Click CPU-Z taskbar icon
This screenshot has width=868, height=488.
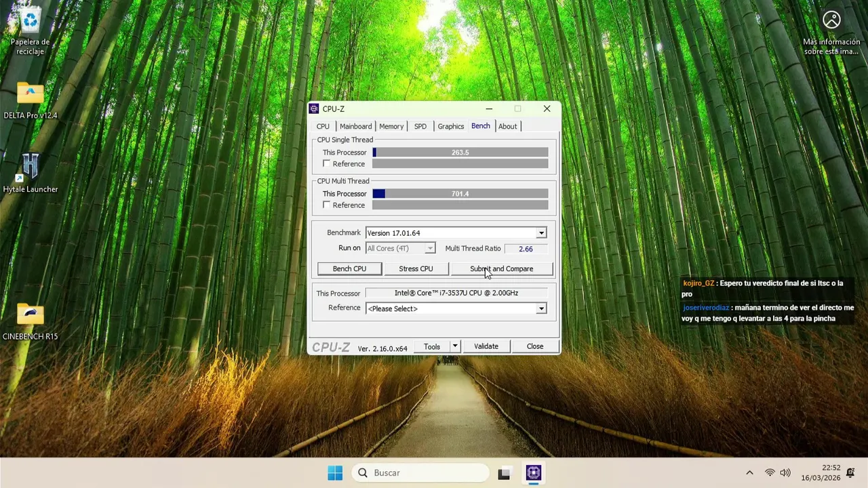coord(534,473)
